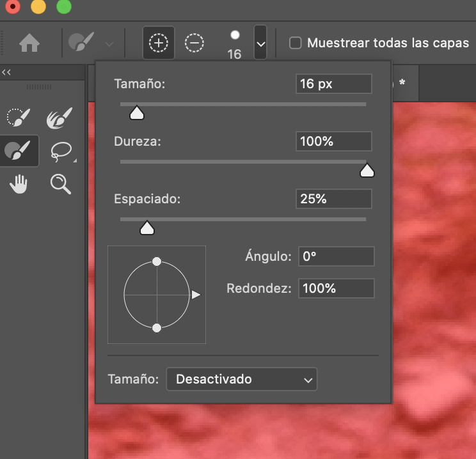Select the Lasso tool
This screenshot has width=476, height=459.
point(62,152)
